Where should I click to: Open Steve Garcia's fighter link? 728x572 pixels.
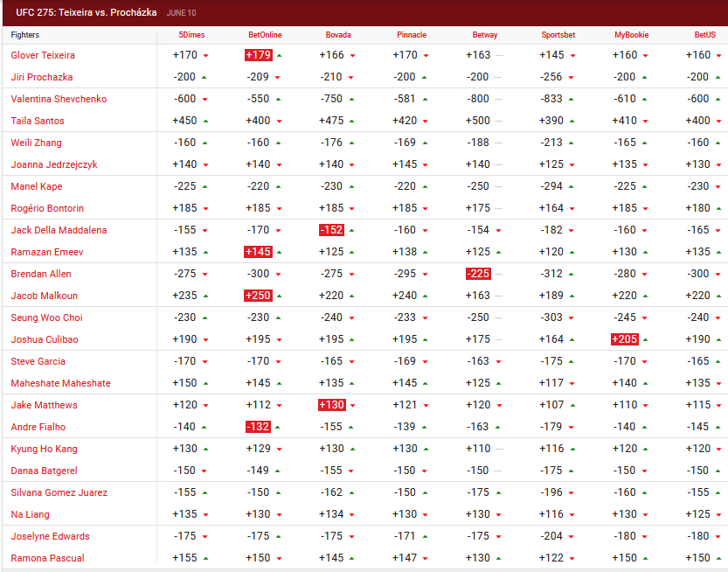pos(38,361)
